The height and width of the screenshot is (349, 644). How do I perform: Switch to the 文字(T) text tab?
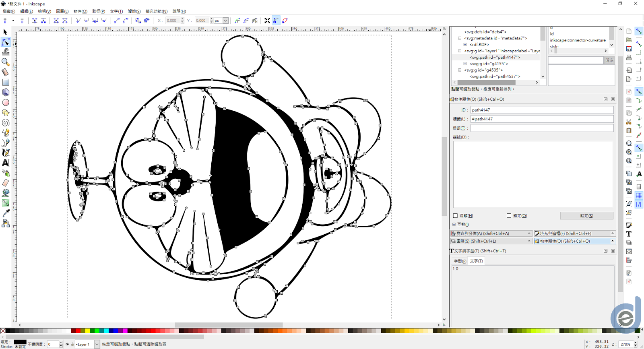point(476,261)
